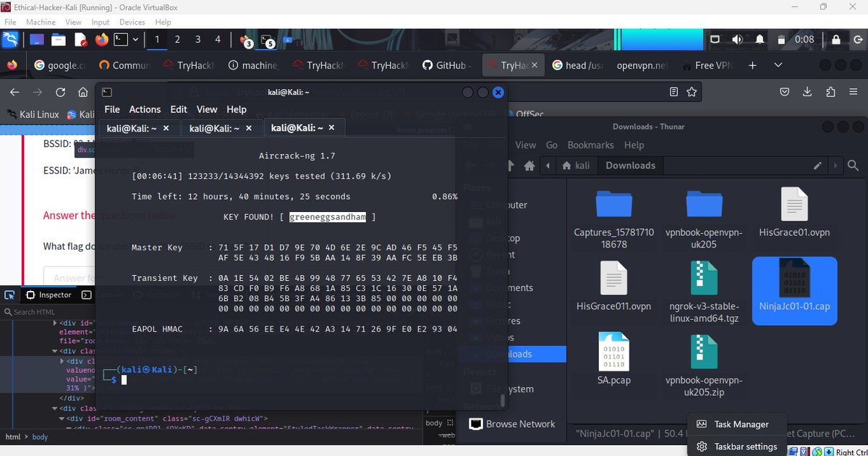Click Firefox taskbar group with badge 3
868x456 pixels.
point(246,40)
